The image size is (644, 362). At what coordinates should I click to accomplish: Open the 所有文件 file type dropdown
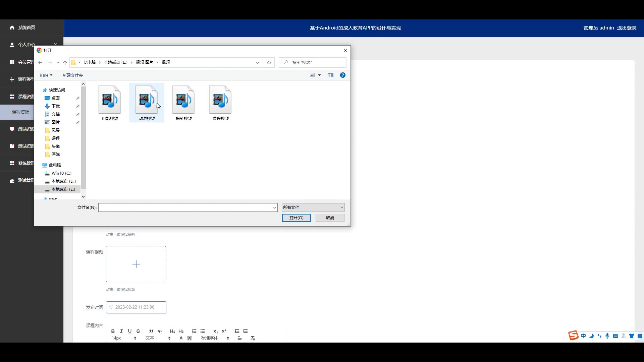pyautogui.click(x=313, y=207)
